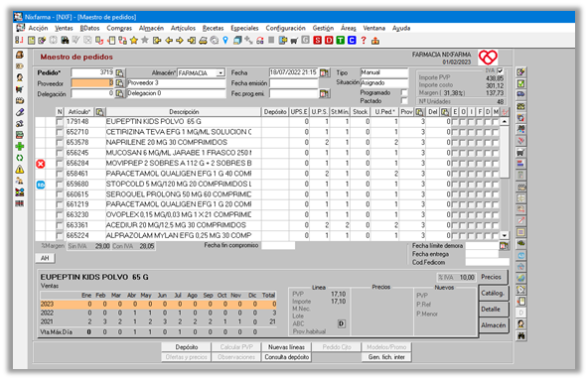Screen dimensions: 588x380
Task: Toggle the Programado checkbox
Action: point(404,92)
